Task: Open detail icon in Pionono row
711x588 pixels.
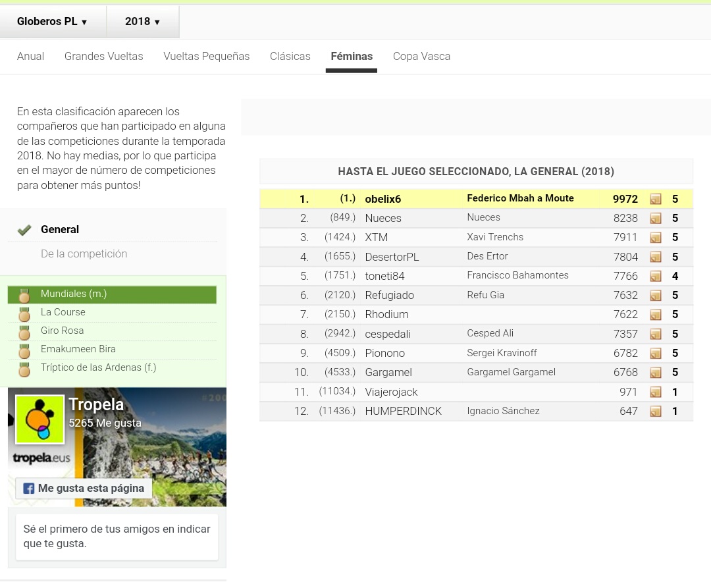Action: tap(655, 353)
